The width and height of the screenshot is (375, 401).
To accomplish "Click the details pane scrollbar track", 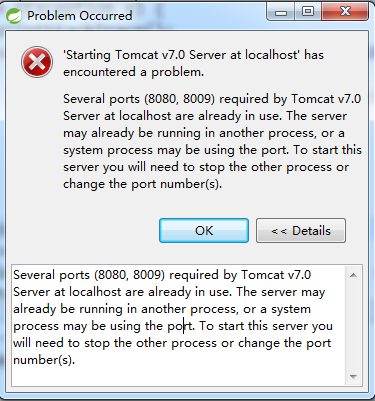I will [x=353, y=326].
